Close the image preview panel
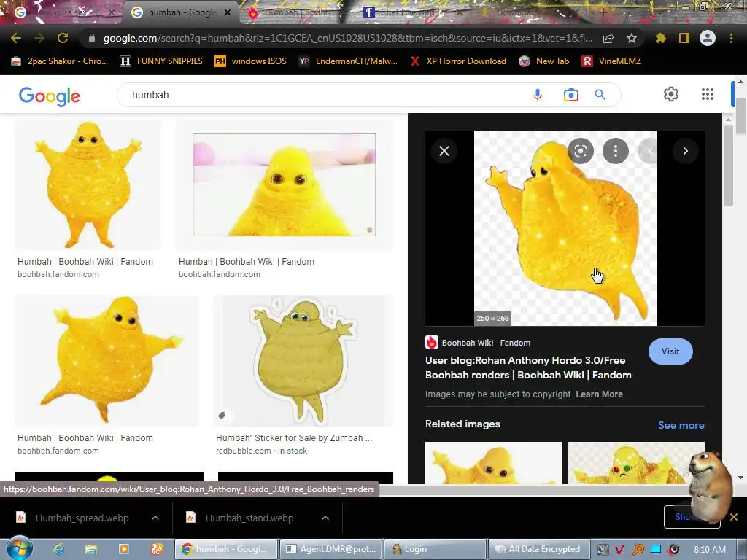747x560 pixels. (444, 151)
